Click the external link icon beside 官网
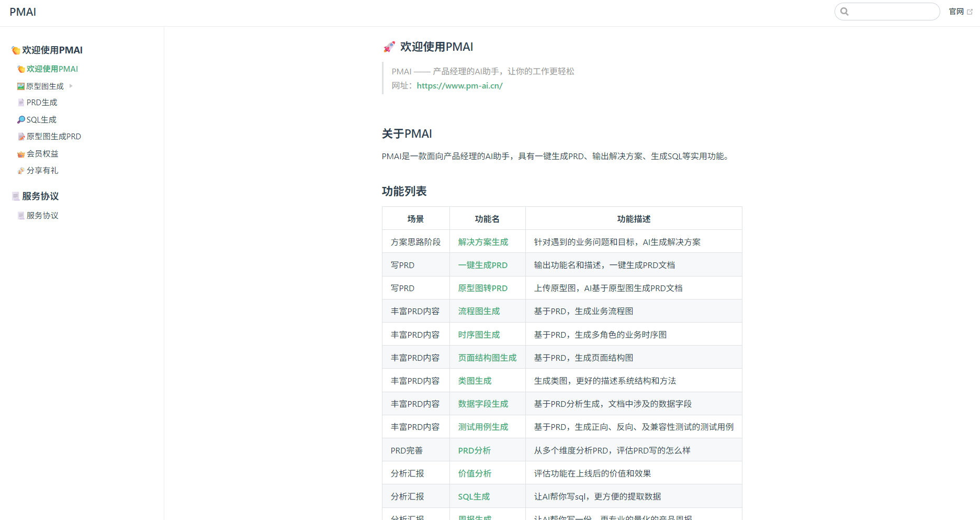 click(x=970, y=12)
